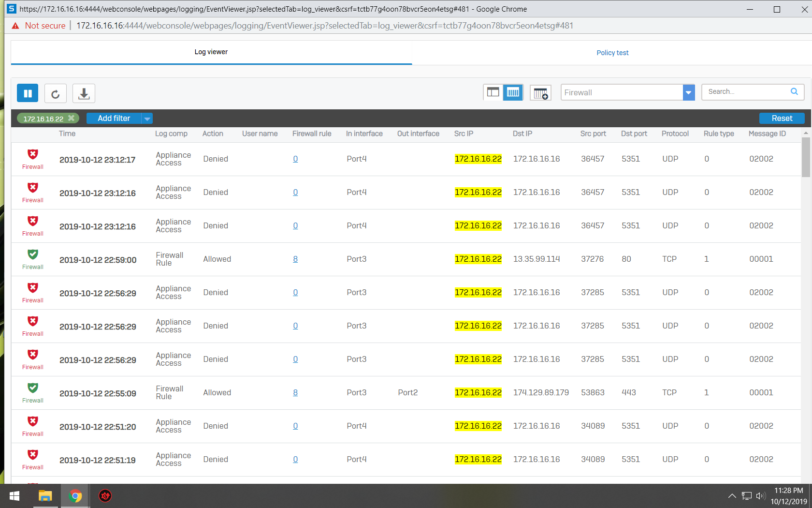The image size is (812, 508).
Task: Pause the live log updates
Action: [x=28, y=93]
